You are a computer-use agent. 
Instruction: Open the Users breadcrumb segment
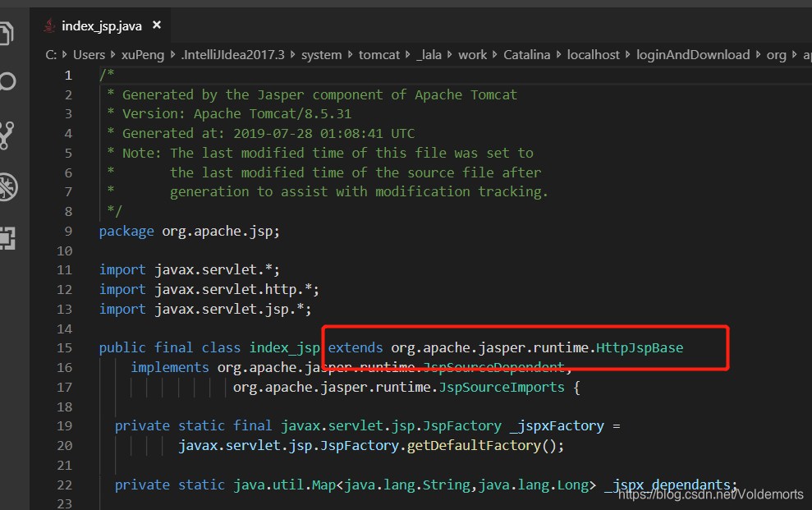pyautogui.click(x=89, y=55)
